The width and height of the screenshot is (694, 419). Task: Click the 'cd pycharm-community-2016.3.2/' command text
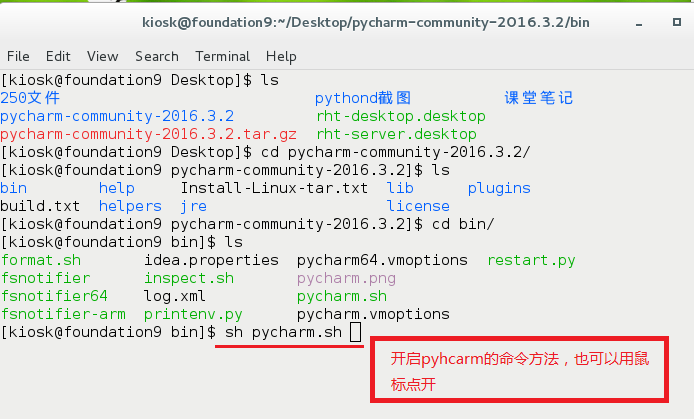click(395, 152)
